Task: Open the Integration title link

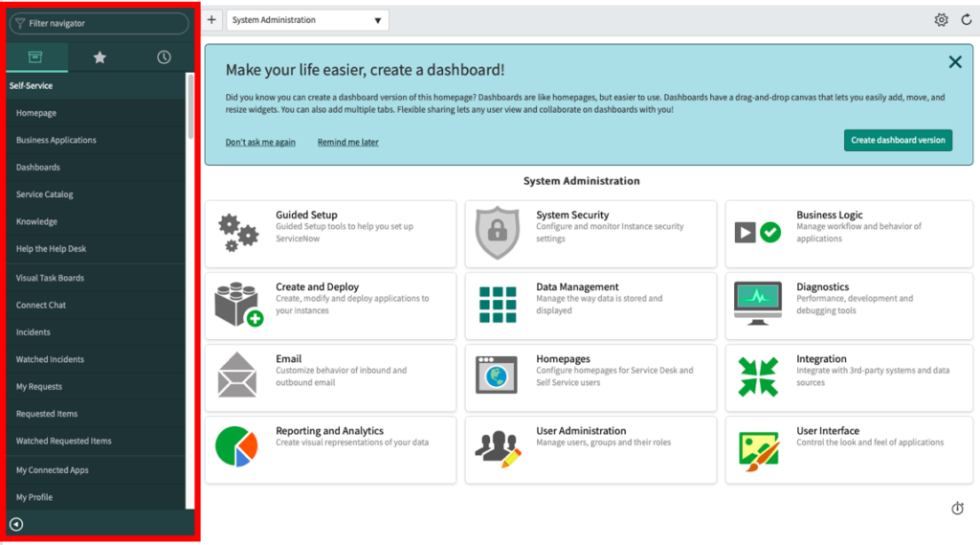Action: pyautogui.click(x=821, y=358)
